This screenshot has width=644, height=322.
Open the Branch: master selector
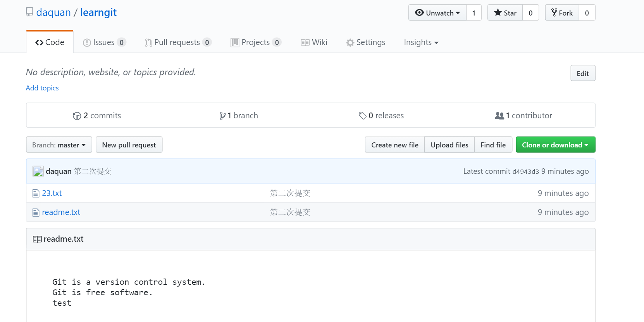[59, 145]
